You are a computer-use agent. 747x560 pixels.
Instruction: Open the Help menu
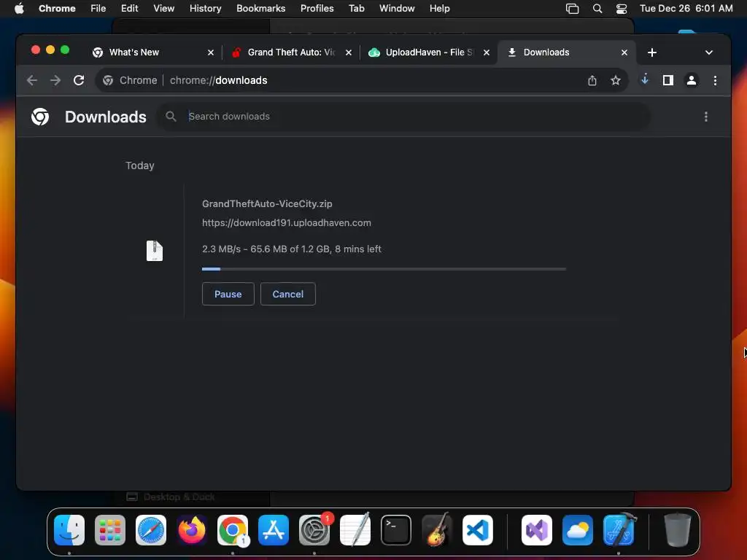coord(439,9)
